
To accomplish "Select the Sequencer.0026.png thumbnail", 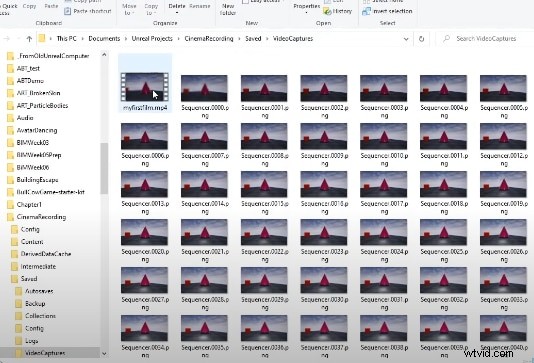I will [503, 232].
